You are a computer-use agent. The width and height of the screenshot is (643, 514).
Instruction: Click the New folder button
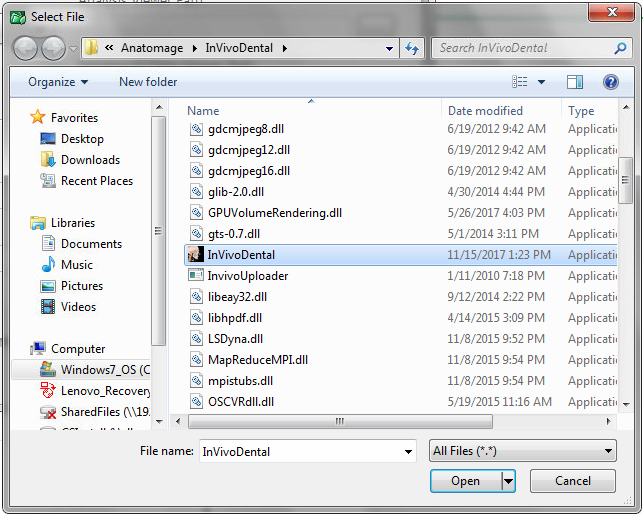[148, 82]
